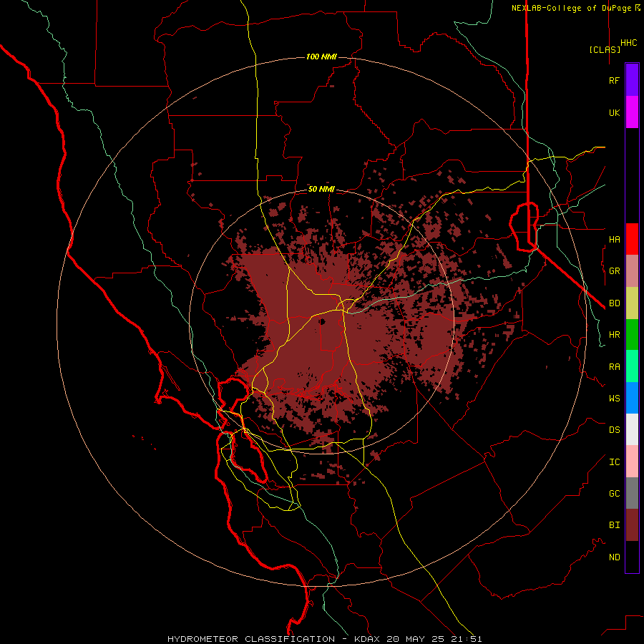Click the RF legend label
The height and width of the screenshot is (644, 644).
(x=614, y=80)
